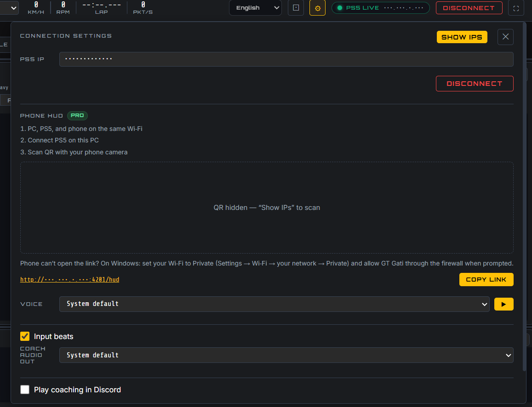Click the hidden QR code placeholder area
This screenshot has width=532, height=407.
pos(267,207)
